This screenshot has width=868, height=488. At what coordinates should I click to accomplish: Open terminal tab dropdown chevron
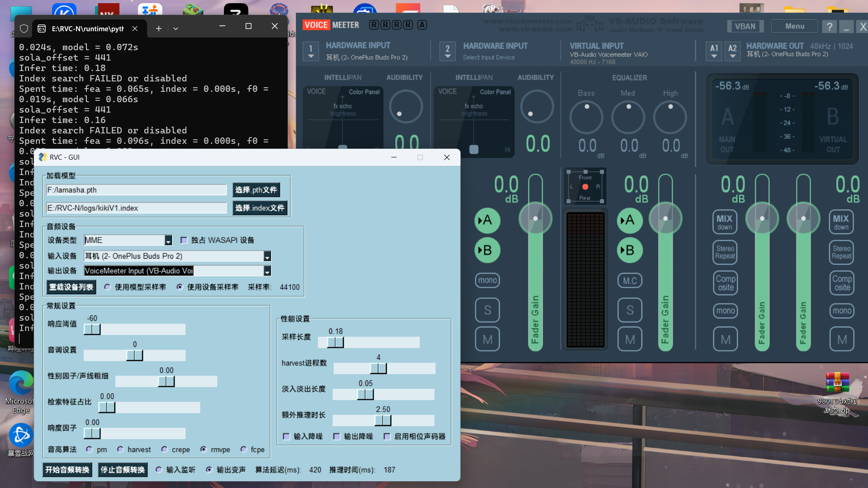pyautogui.click(x=175, y=28)
